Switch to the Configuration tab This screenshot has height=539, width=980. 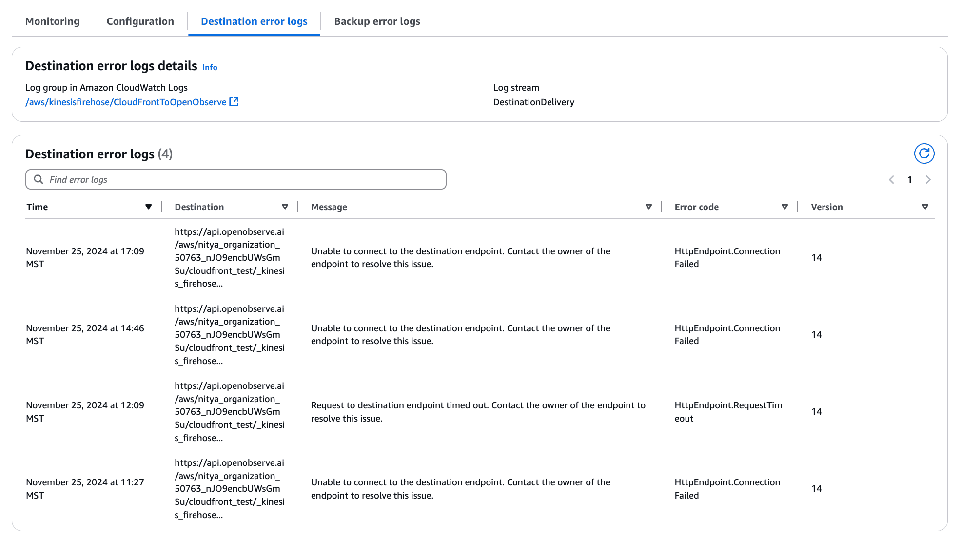coord(140,21)
